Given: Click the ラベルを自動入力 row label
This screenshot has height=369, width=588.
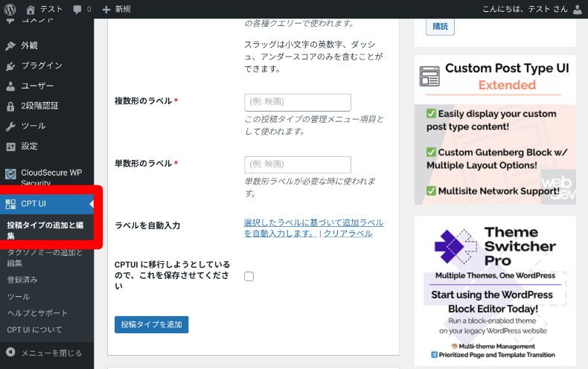Looking at the screenshot, I should coord(147,225).
